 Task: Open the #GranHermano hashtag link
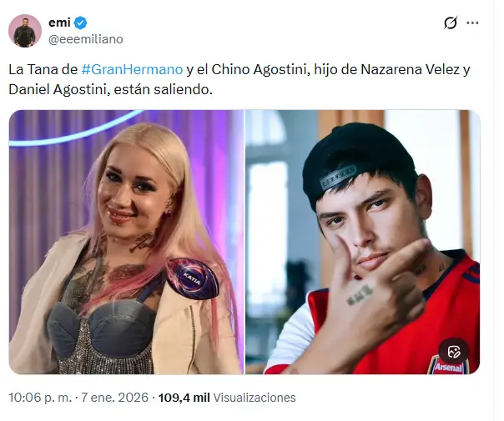pos(132,69)
